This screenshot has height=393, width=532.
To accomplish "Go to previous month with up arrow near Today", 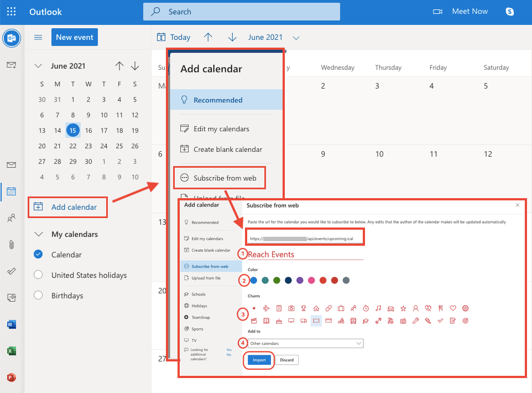I will (208, 37).
